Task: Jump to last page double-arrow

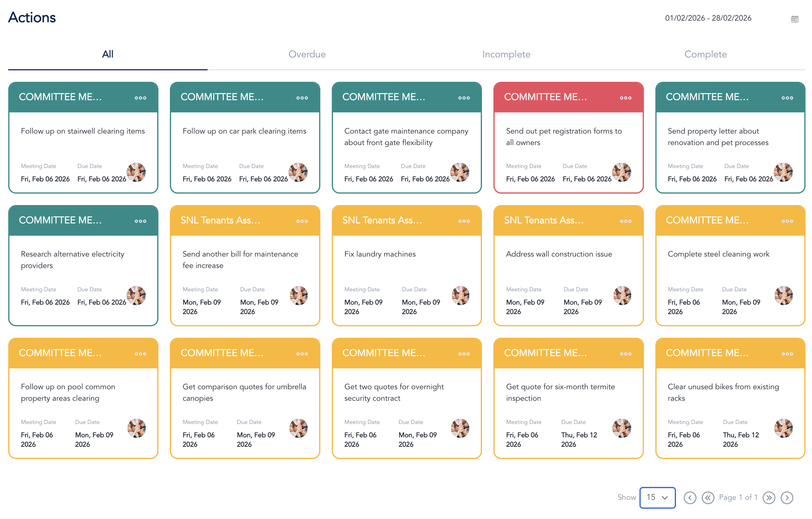Action: tap(769, 498)
